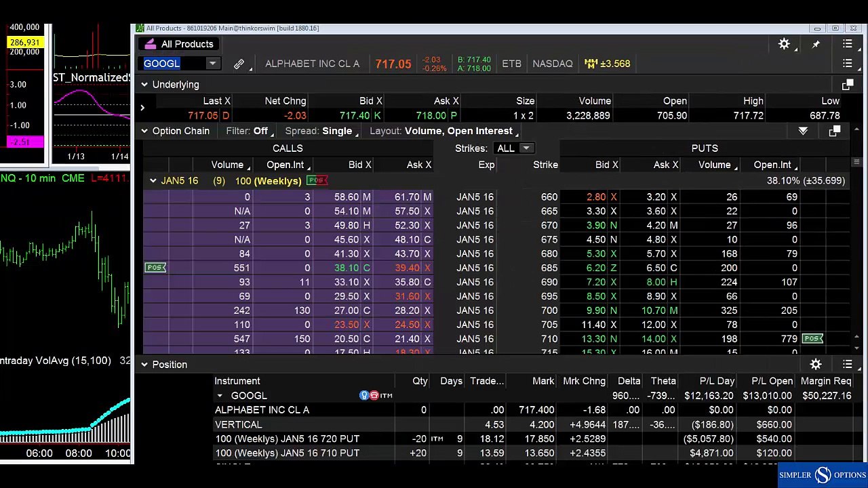This screenshot has height=488, width=868.
Task: Open the list menu icon at top right
Action: [x=848, y=44]
